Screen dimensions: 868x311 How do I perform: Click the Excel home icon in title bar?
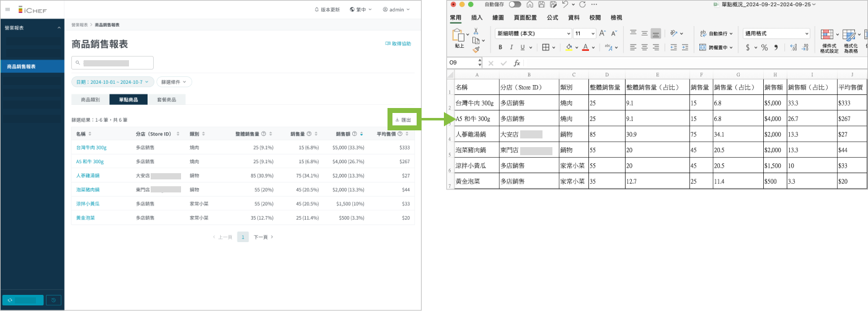[529, 4]
